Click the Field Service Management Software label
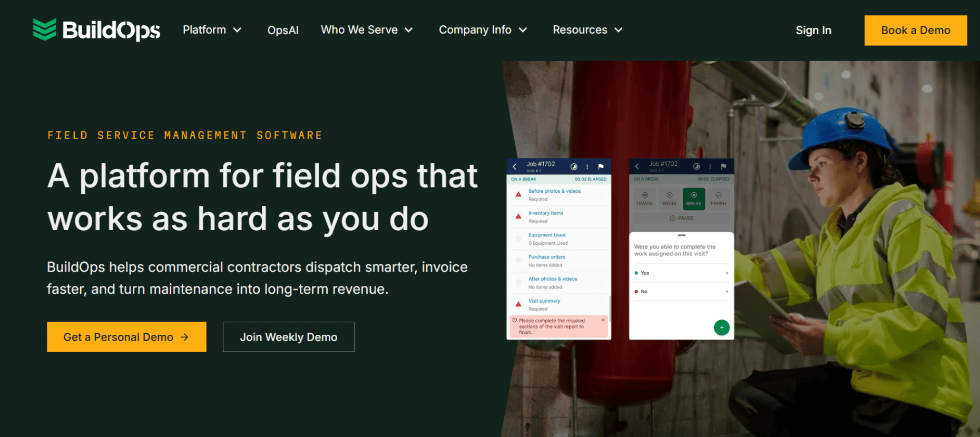 (185, 135)
